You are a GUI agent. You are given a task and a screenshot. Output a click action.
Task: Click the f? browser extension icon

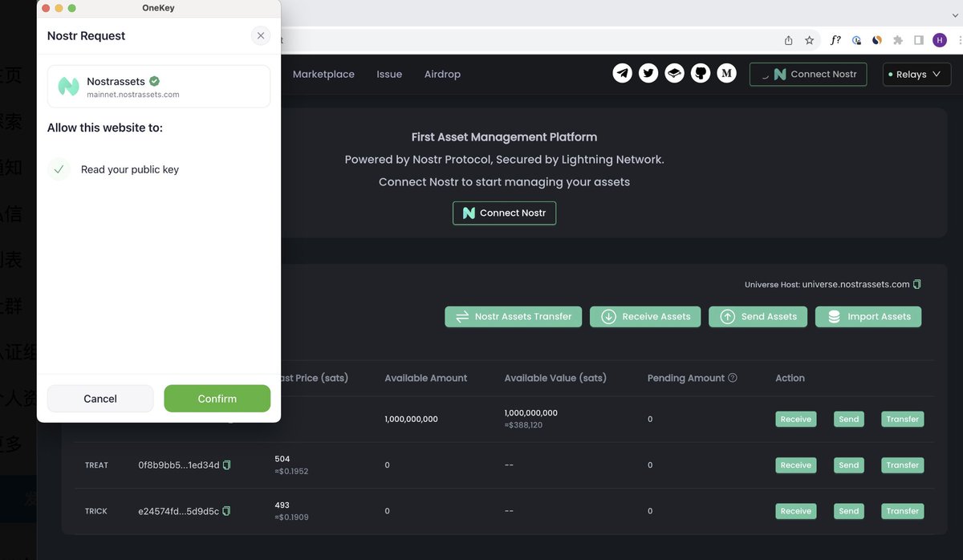pyautogui.click(x=835, y=40)
